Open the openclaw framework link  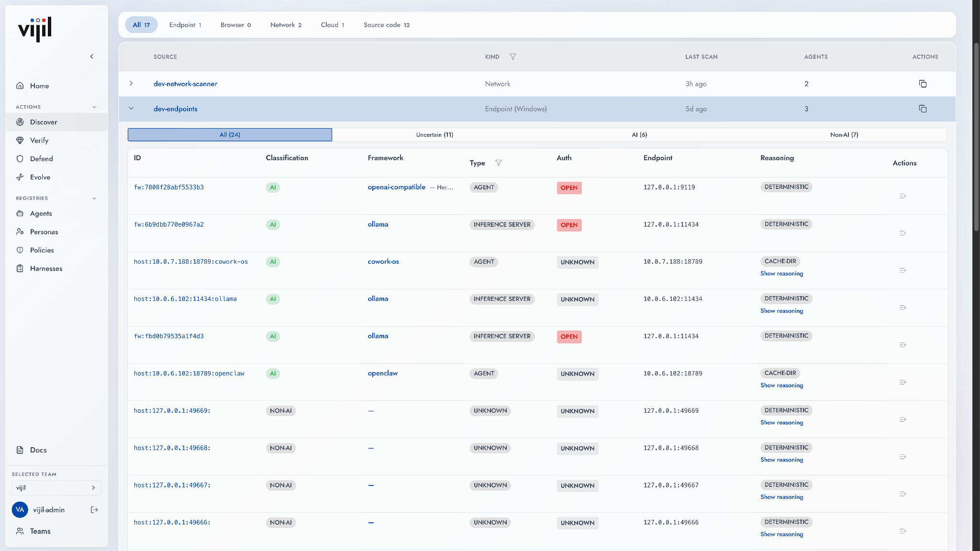[x=382, y=373]
